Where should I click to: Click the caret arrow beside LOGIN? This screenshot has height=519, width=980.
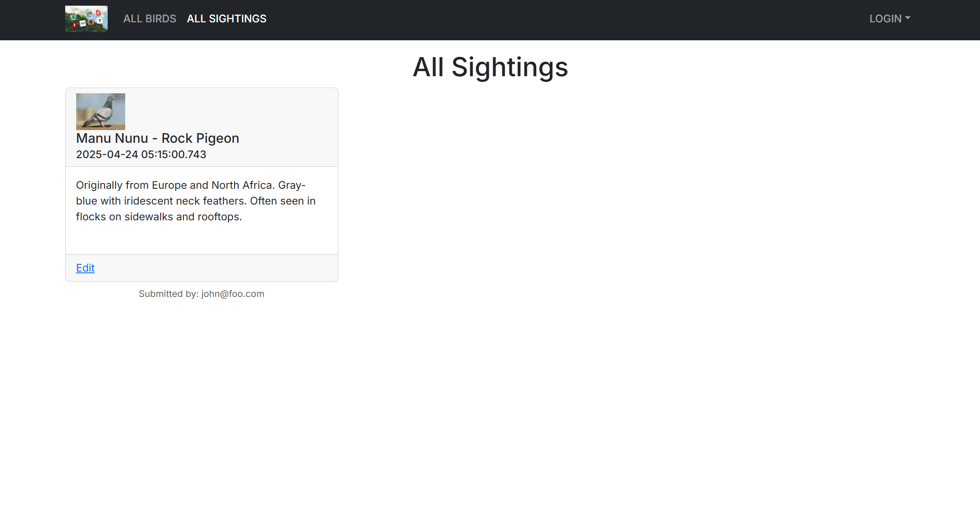click(x=908, y=18)
